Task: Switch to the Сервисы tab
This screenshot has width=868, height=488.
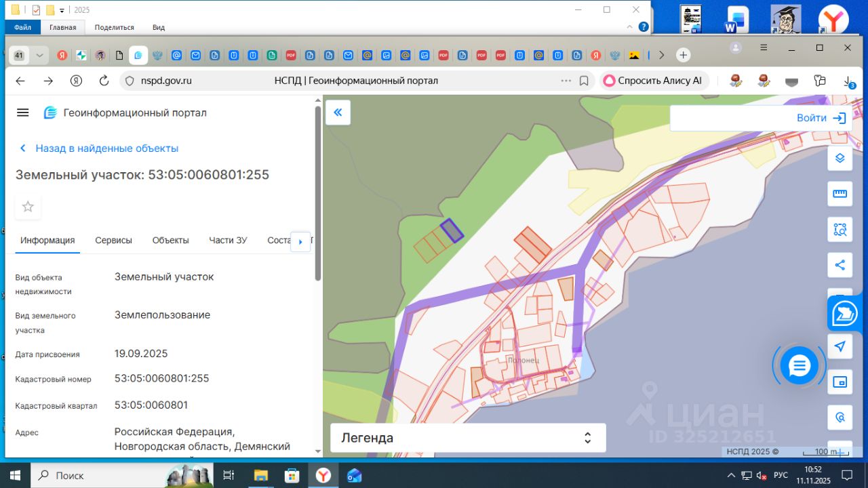Action: tap(113, 240)
